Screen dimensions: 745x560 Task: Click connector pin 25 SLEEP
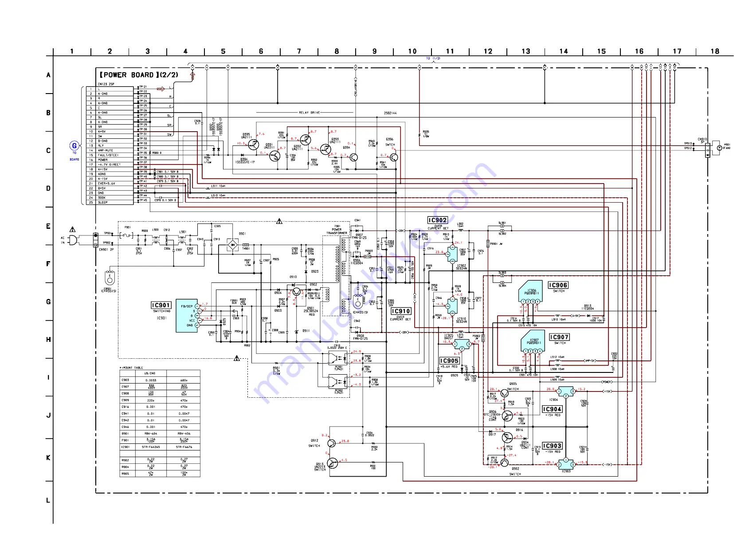tap(110, 202)
